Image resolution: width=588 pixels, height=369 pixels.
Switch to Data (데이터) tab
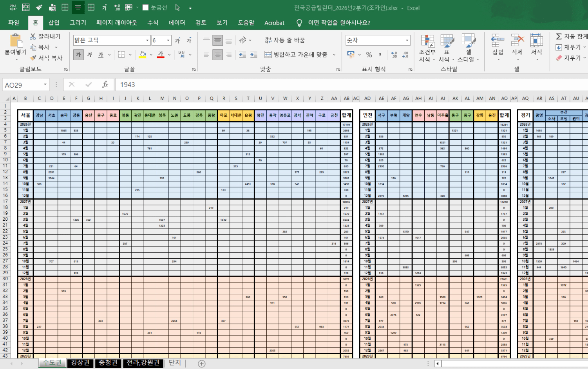coord(177,23)
